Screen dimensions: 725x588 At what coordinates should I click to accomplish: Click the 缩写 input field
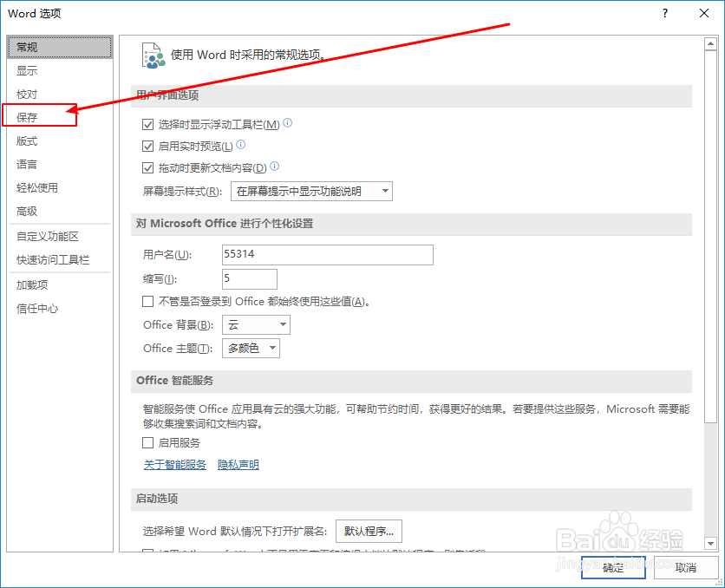click(x=250, y=279)
